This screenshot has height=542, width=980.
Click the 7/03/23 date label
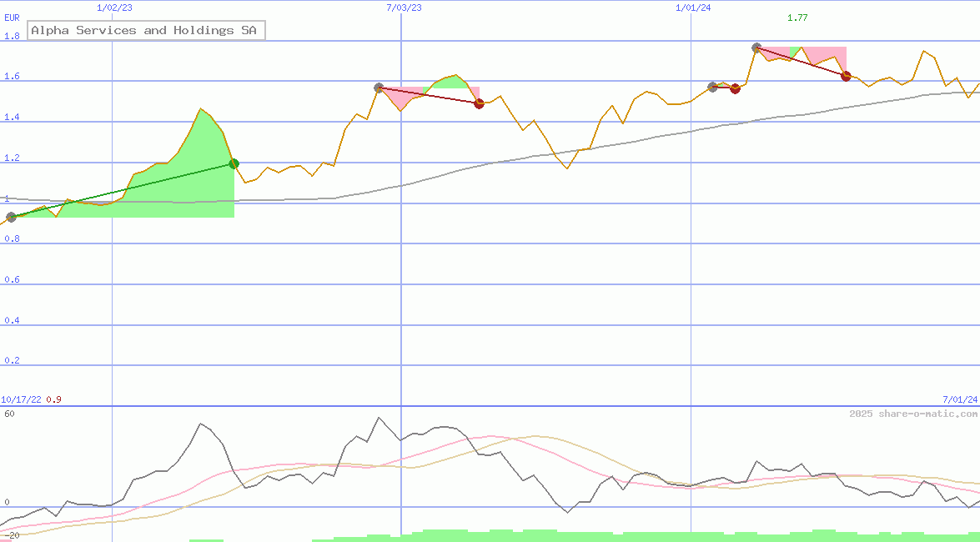coord(404,8)
